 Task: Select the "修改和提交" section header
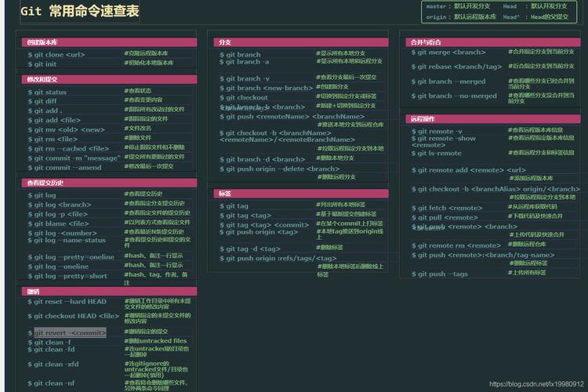pos(109,79)
